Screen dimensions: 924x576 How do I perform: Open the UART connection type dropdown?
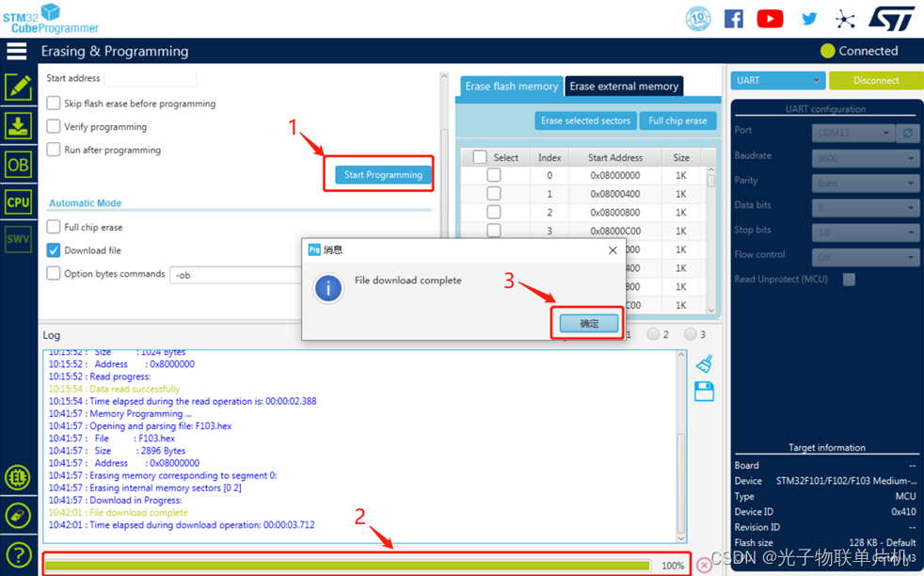pos(777,80)
